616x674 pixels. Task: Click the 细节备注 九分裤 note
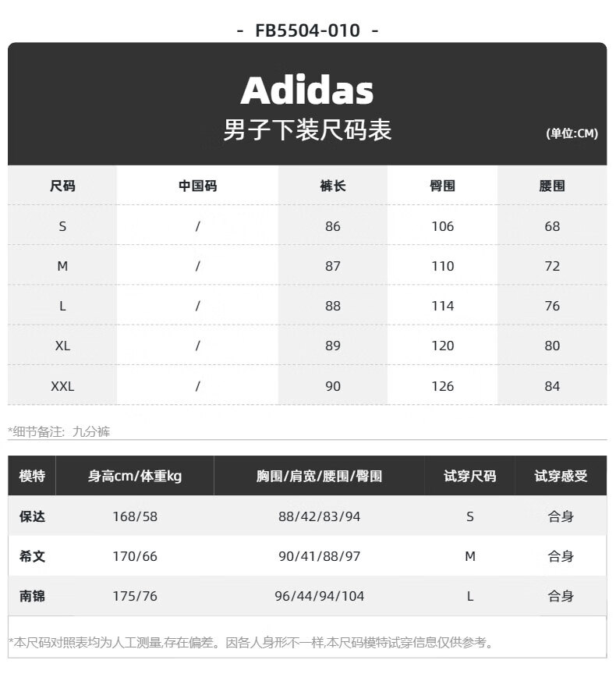click(58, 431)
